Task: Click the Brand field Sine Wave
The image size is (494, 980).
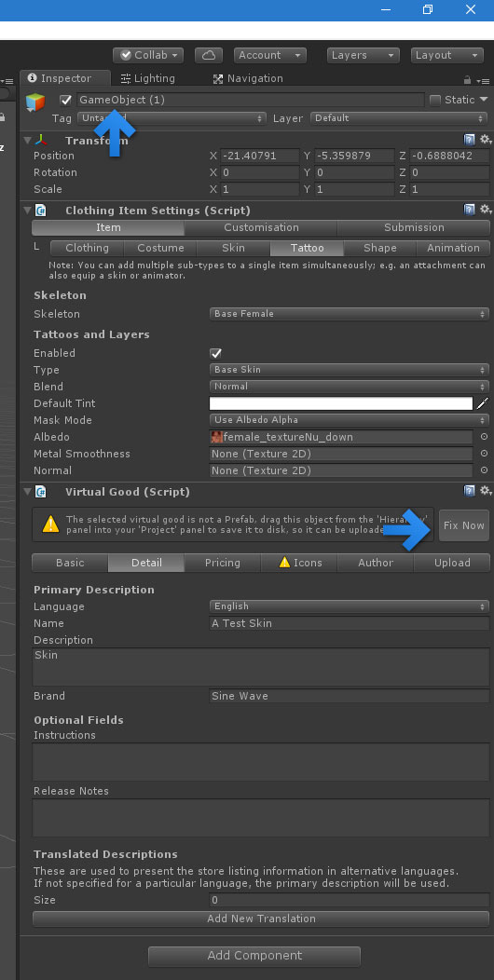Action: [350, 696]
